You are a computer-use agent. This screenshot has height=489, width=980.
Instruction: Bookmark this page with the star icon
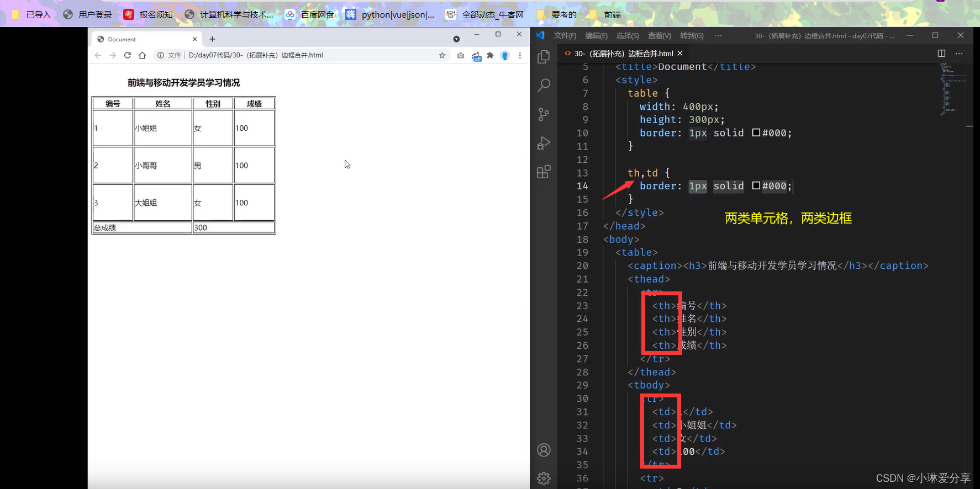coord(442,55)
